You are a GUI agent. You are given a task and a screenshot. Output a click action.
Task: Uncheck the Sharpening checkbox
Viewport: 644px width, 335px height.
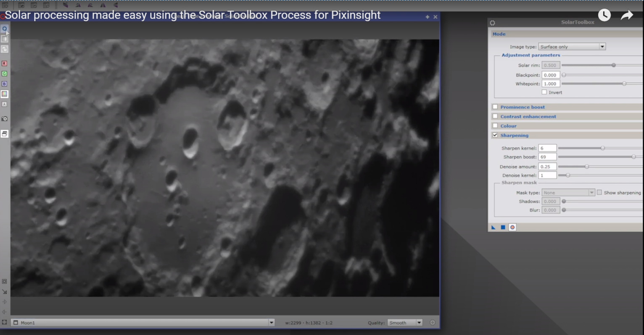coord(495,135)
